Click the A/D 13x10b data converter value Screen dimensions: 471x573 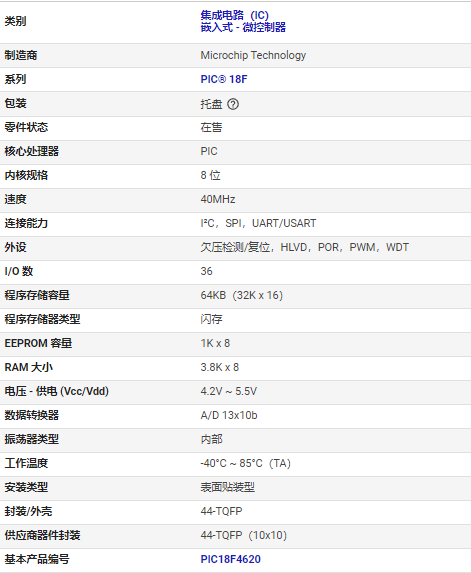229,415
